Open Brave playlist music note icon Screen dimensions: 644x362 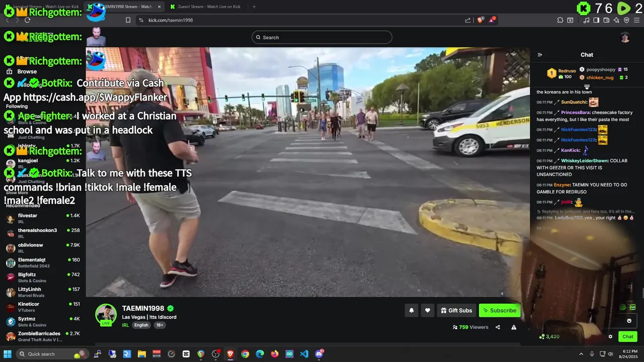tap(586, 20)
